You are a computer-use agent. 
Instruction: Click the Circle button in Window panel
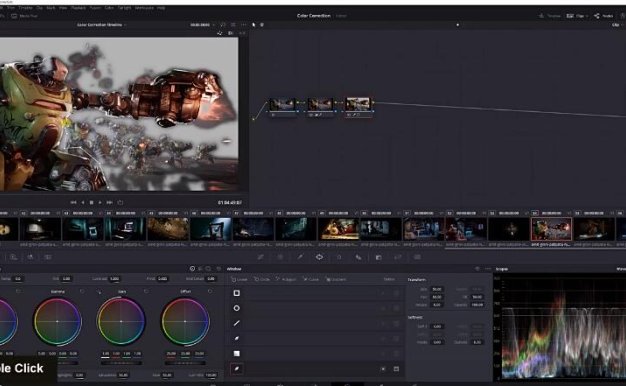262,279
